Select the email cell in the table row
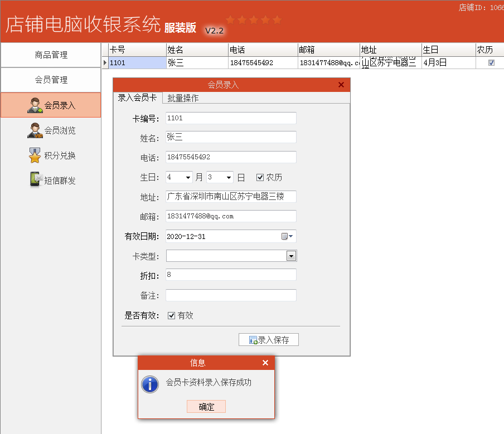This screenshot has width=504, height=434. (x=328, y=62)
